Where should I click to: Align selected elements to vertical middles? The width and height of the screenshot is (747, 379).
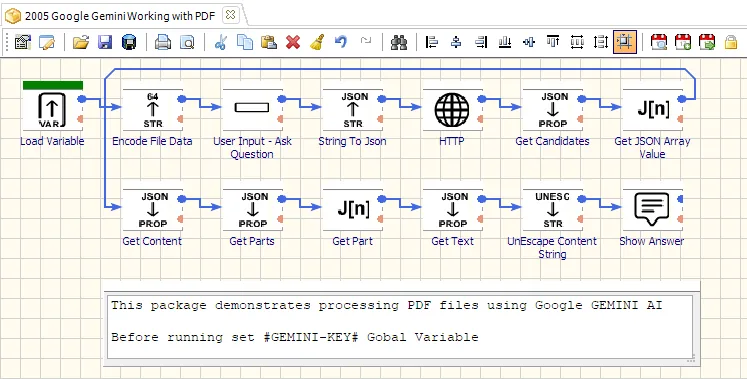(x=529, y=42)
